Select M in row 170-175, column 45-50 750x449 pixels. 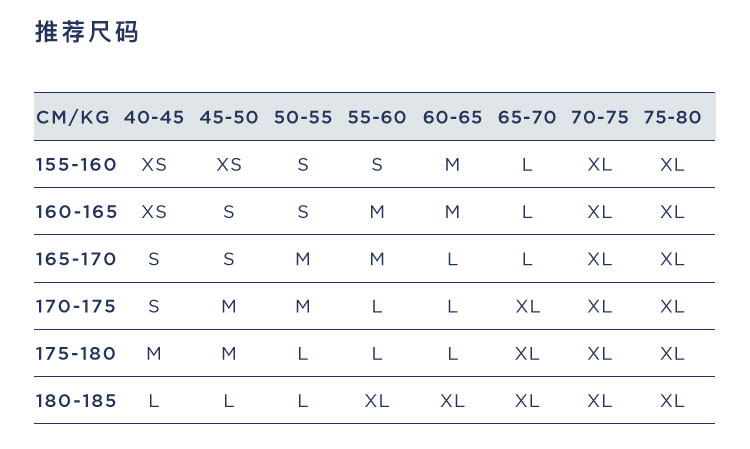pos(229,307)
